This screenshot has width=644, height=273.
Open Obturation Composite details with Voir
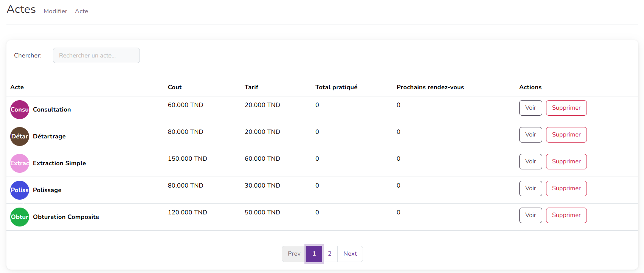tap(530, 215)
